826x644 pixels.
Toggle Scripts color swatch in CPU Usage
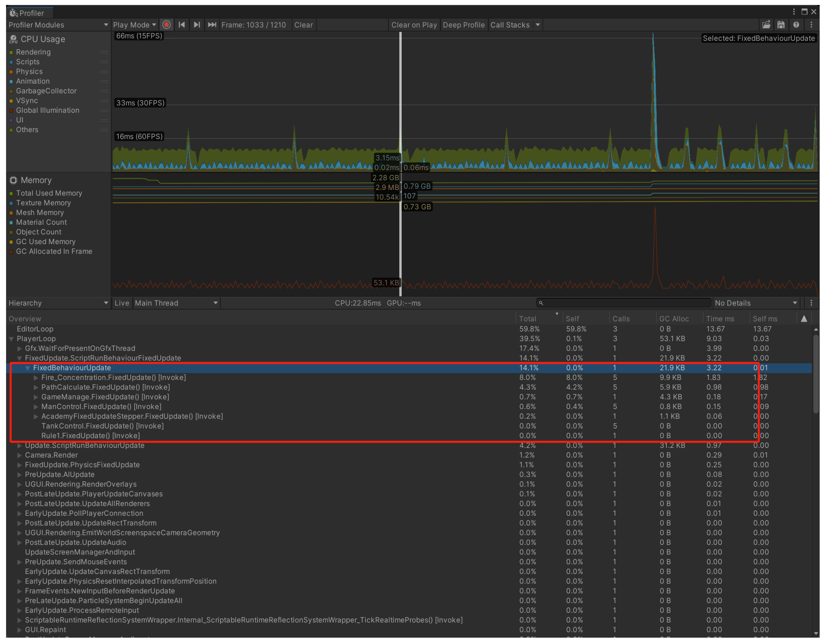click(x=11, y=62)
